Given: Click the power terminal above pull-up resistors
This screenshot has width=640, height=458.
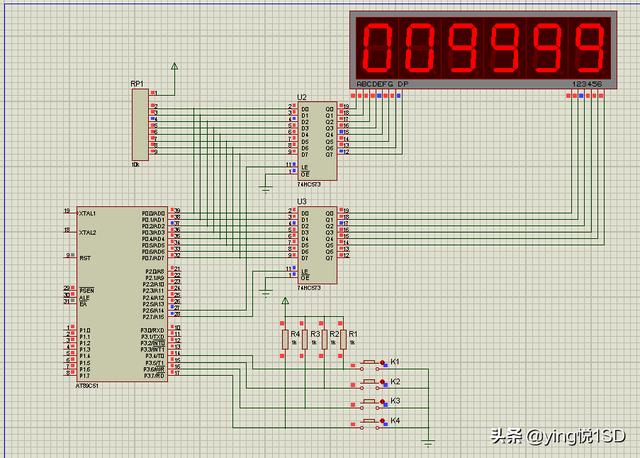Looking at the screenshot, I should 285,301.
